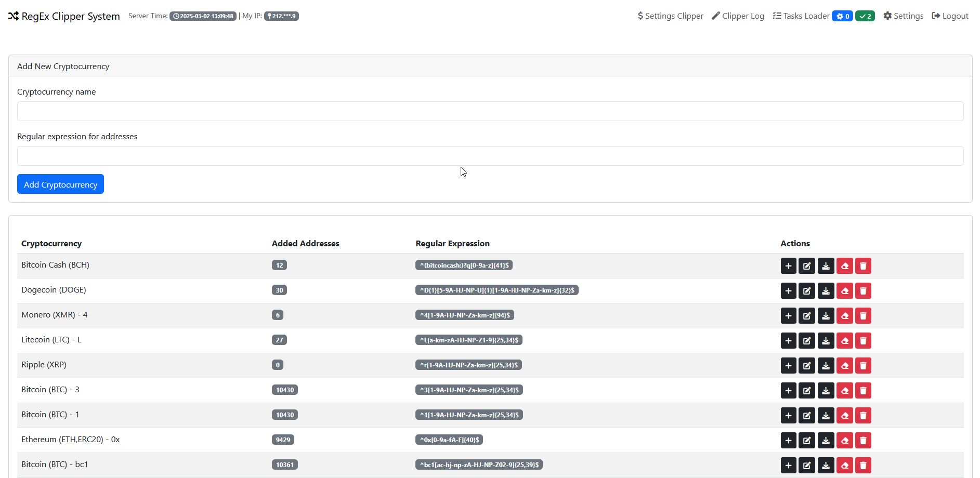This screenshot has width=980, height=478.
Task: Click the My IP badge 212.***.9
Action: click(281, 16)
